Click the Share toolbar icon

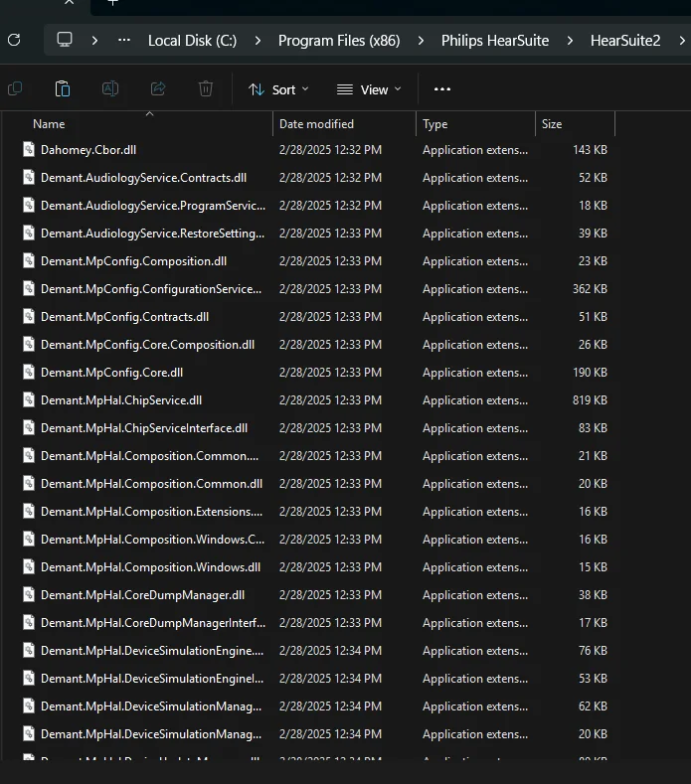(158, 89)
